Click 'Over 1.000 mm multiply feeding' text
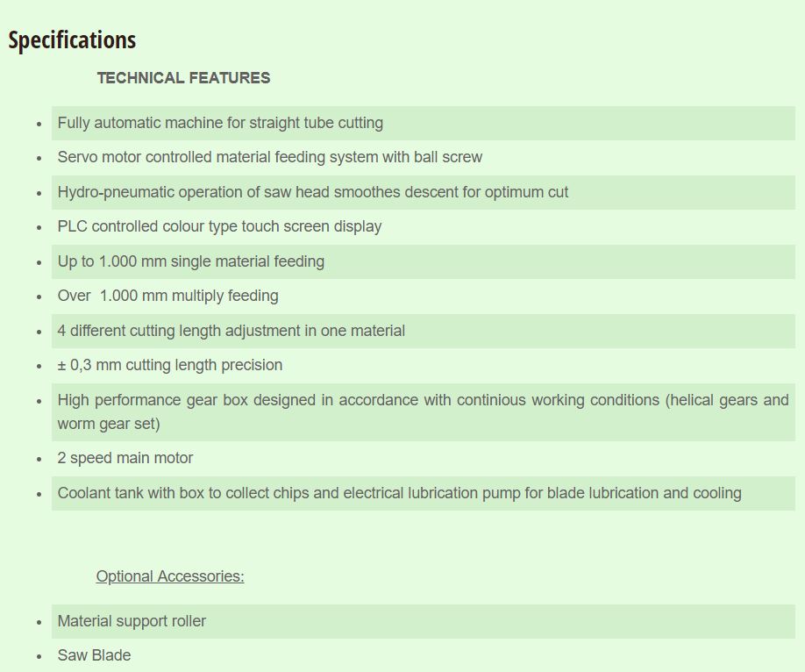 tap(167, 296)
